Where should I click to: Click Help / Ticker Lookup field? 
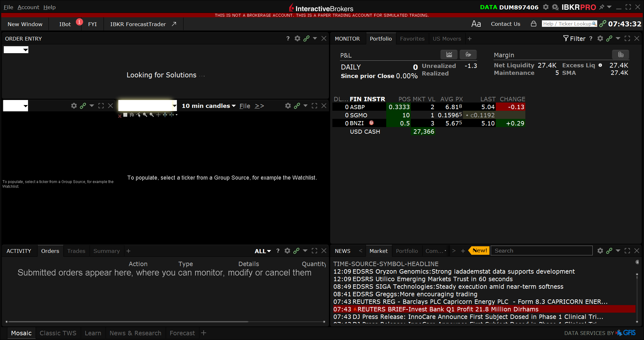pos(569,24)
